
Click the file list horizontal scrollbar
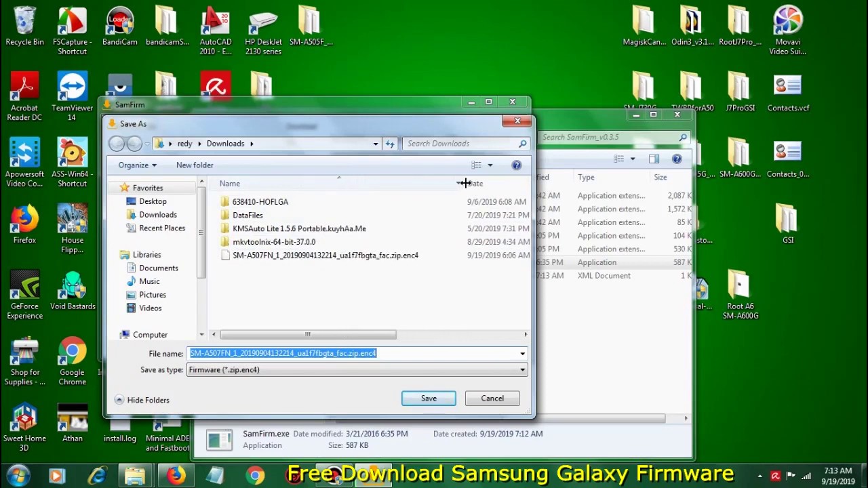click(x=308, y=335)
